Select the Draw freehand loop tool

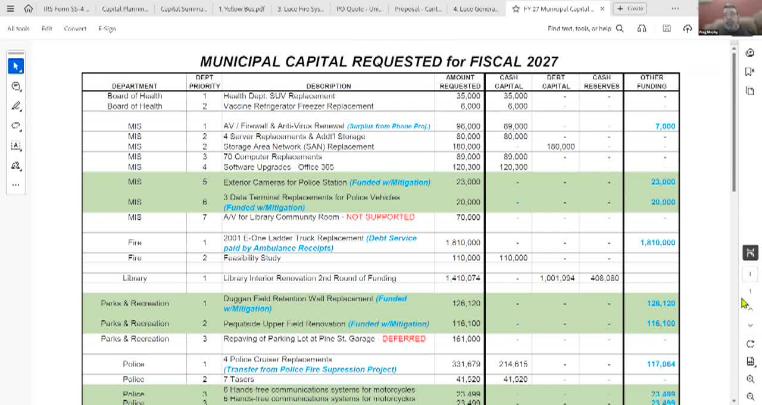coord(16,126)
